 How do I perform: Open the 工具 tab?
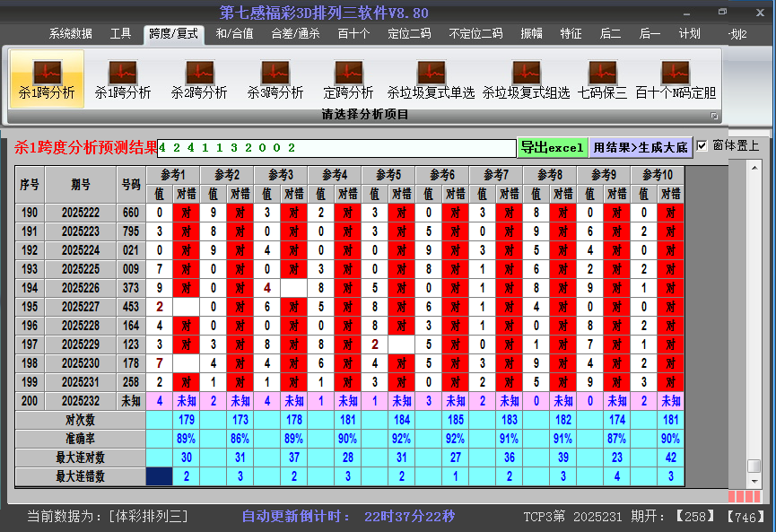(x=120, y=34)
